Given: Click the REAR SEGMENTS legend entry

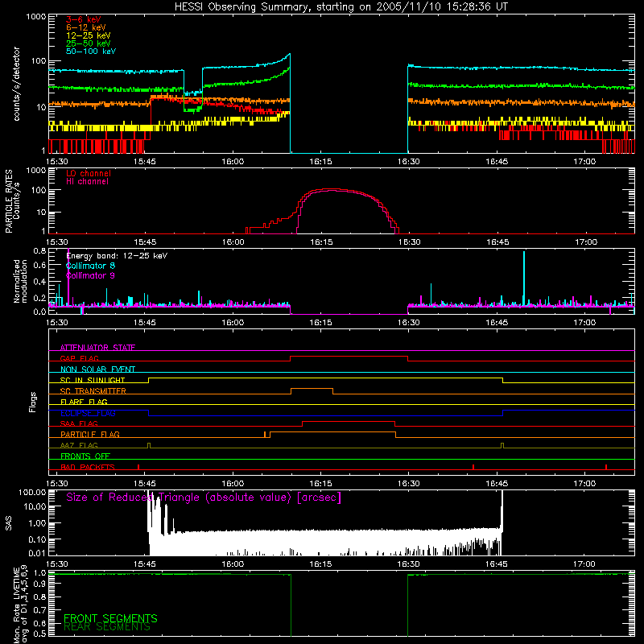Looking at the screenshot, I should (107, 627).
